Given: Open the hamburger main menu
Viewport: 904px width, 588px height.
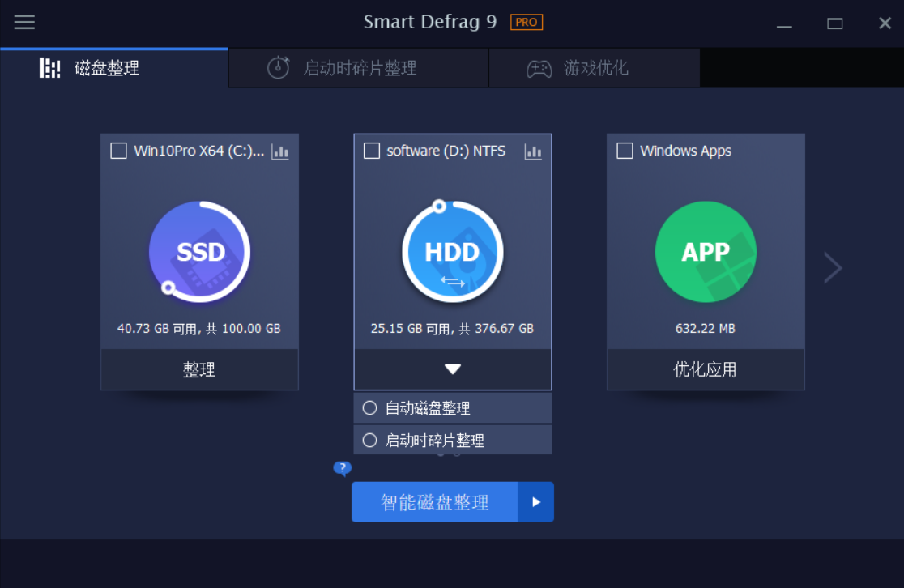Looking at the screenshot, I should (24, 22).
